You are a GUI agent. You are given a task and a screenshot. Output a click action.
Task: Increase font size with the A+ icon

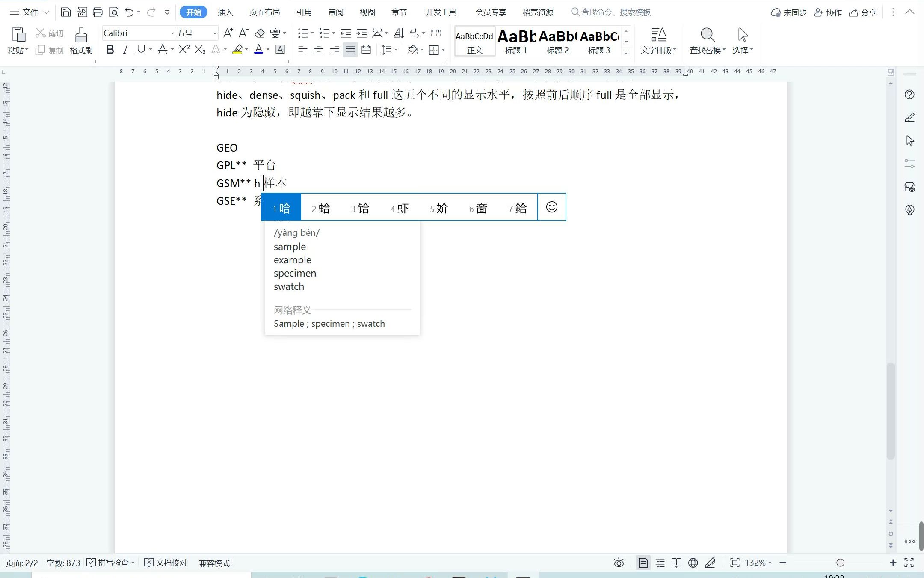228,33
